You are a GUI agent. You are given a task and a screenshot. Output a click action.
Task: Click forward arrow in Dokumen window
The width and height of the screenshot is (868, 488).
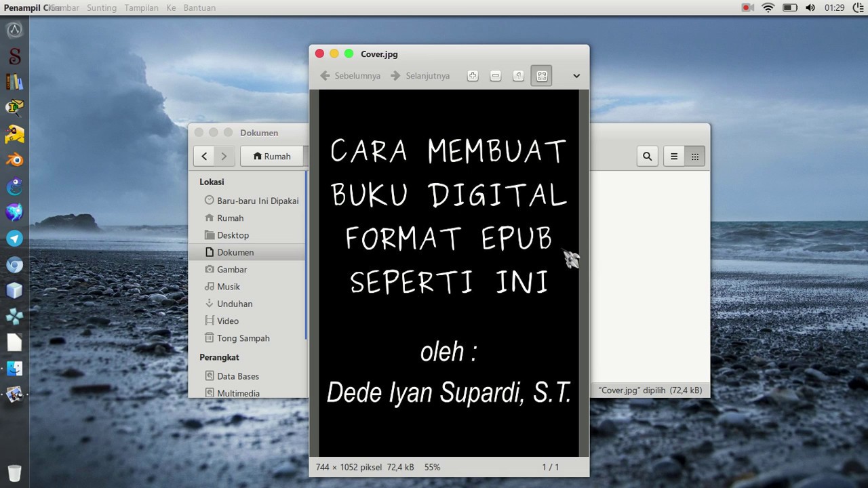[x=224, y=156]
